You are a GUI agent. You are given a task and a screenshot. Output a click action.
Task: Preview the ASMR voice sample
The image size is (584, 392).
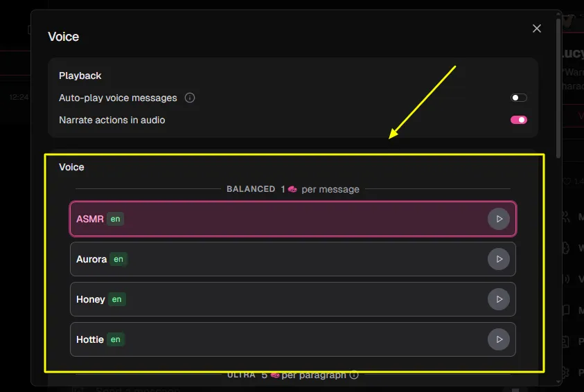(498, 219)
